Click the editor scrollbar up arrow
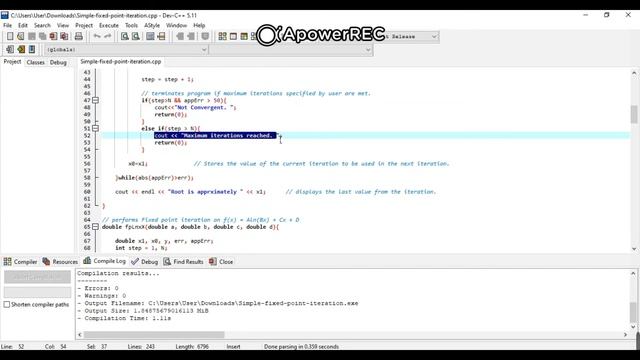 (634, 73)
